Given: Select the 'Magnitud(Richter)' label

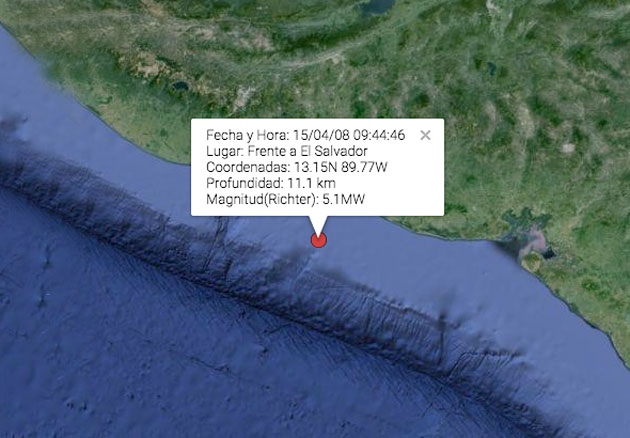Looking at the screenshot, I should pos(262,199).
